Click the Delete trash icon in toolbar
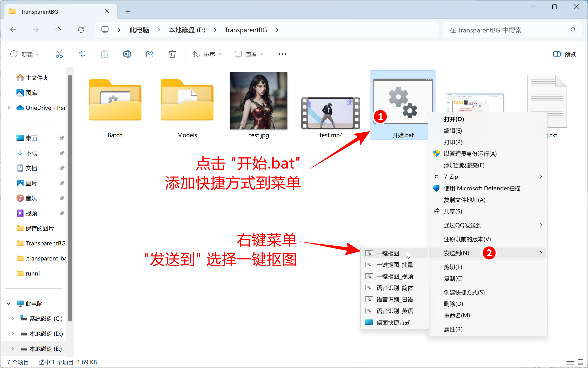This screenshot has width=588, height=368. coord(172,54)
